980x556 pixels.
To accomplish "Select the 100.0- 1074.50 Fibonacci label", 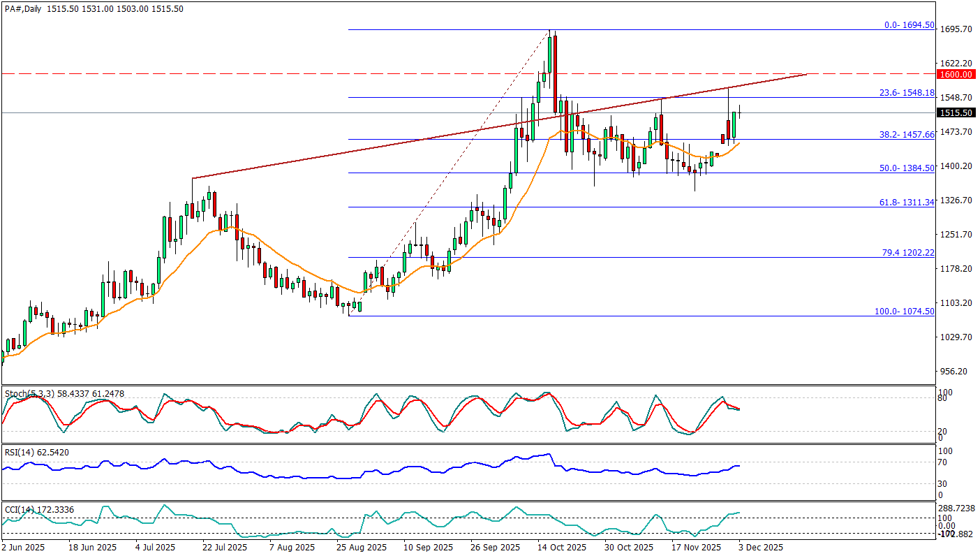I will pyautogui.click(x=904, y=311).
